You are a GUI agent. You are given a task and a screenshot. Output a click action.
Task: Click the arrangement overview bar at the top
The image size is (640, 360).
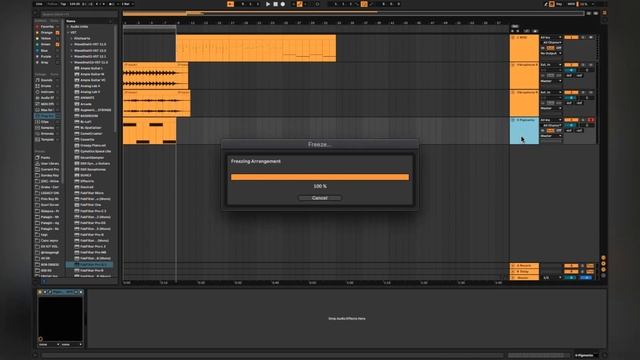pyautogui.click(x=353, y=13)
